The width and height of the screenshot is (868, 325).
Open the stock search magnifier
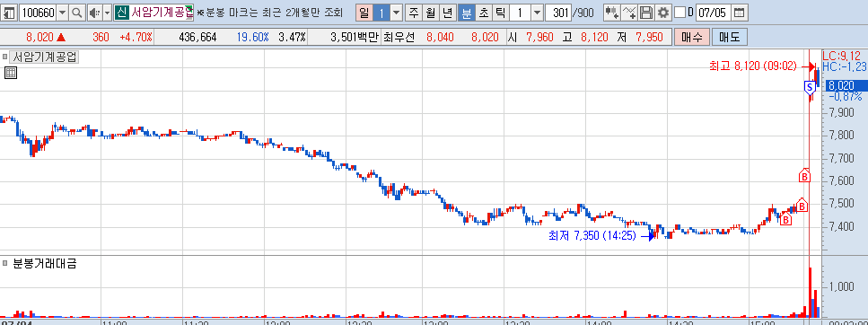77,13
